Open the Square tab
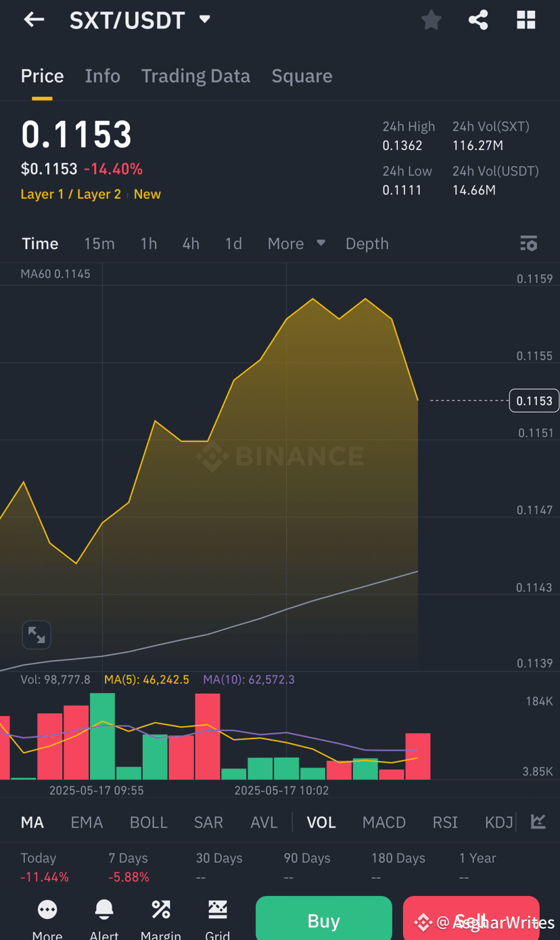Image resolution: width=560 pixels, height=940 pixels. coord(302,76)
